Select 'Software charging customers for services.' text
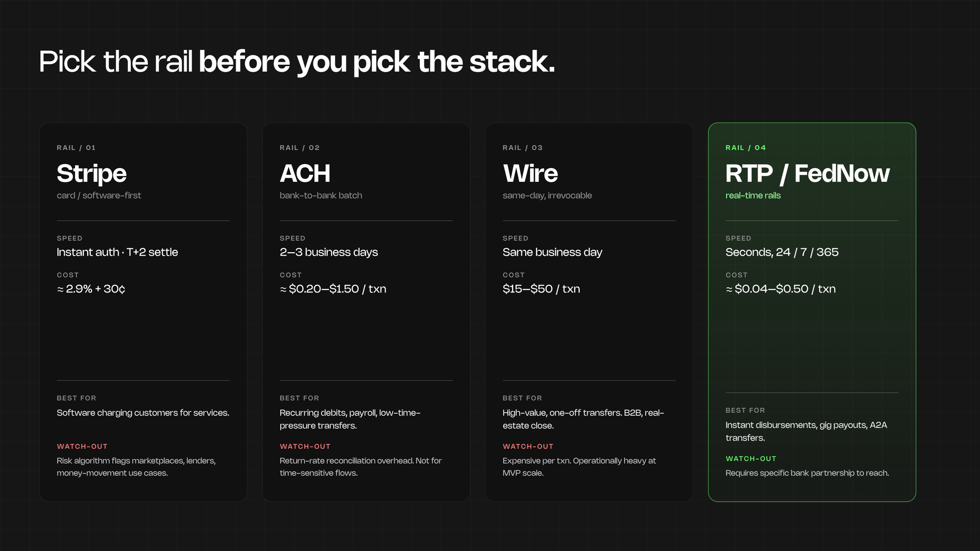The image size is (980, 551). [x=143, y=413]
